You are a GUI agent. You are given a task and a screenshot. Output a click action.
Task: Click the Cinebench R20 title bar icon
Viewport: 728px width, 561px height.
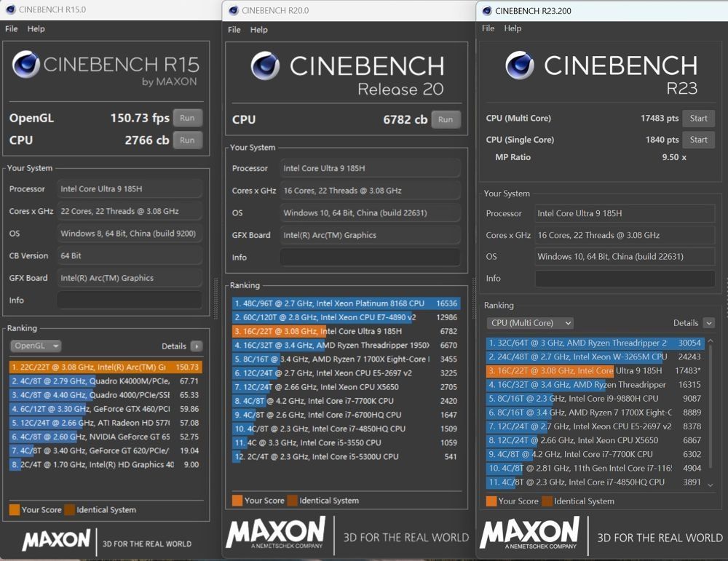[x=233, y=10]
